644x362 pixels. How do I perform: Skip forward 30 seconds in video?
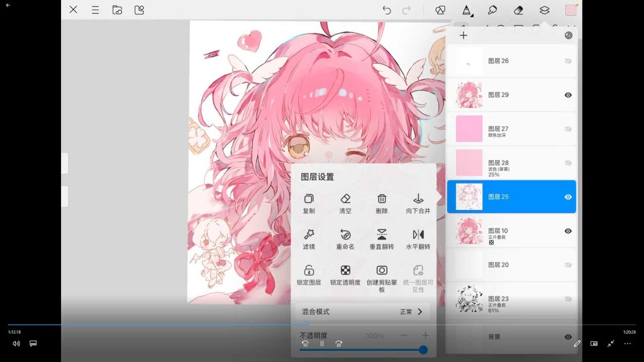[x=338, y=344]
